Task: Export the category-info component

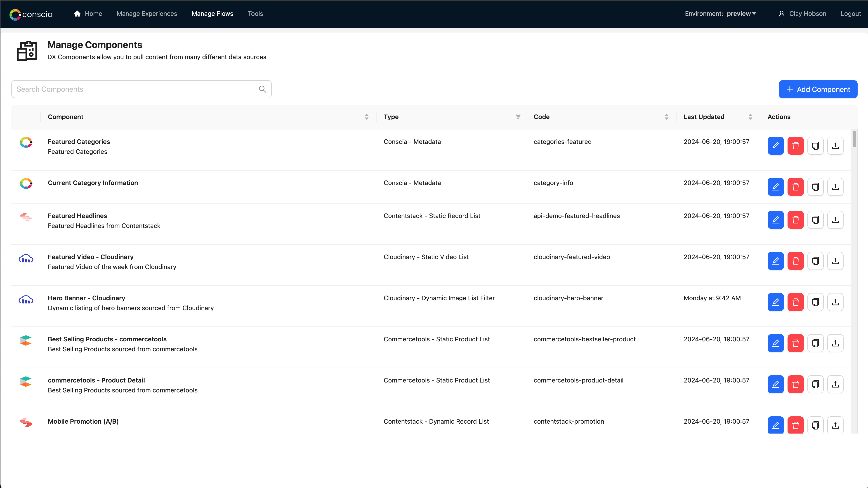Action: click(x=835, y=187)
